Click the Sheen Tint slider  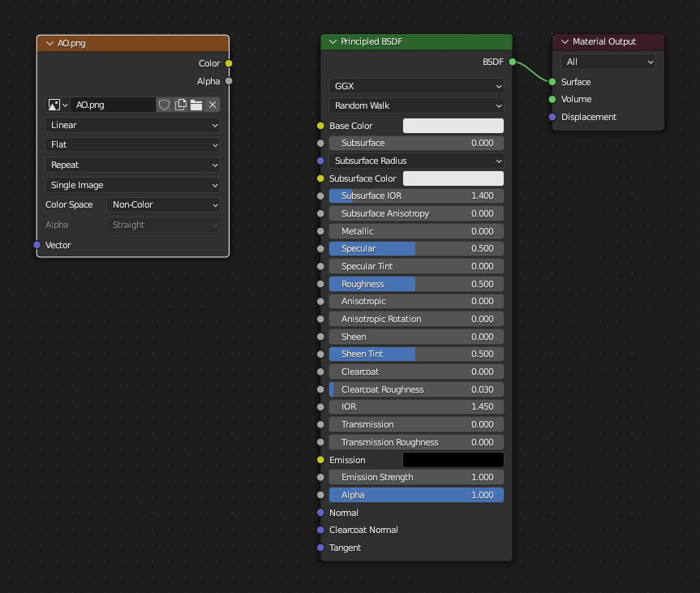coord(417,354)
